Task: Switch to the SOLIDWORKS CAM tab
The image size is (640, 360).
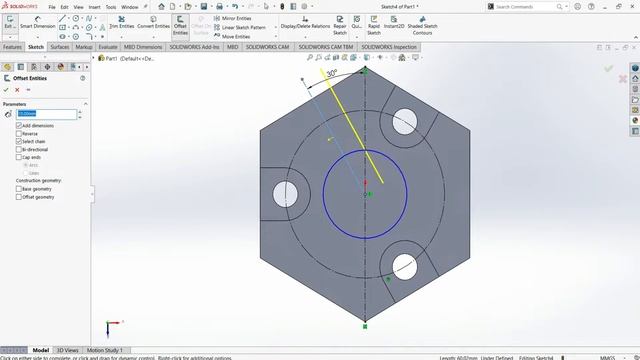Action: [267, 47]
